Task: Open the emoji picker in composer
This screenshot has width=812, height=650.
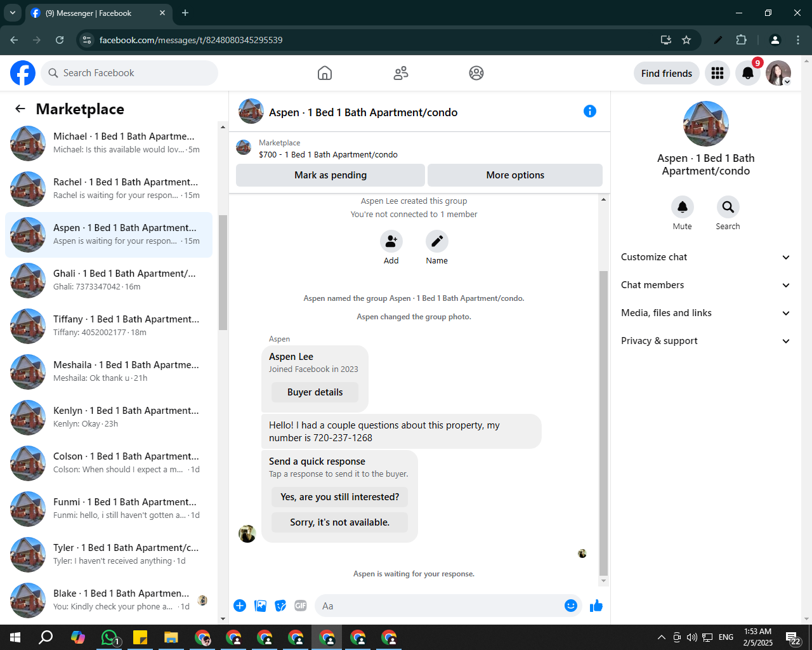Action: (x=571, y=606)
